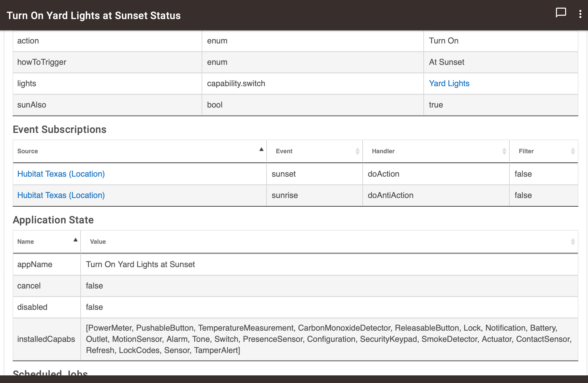Select the 'true' value for sunAlso
This screenshot has height=383, width=588.
tap(501, 105)
